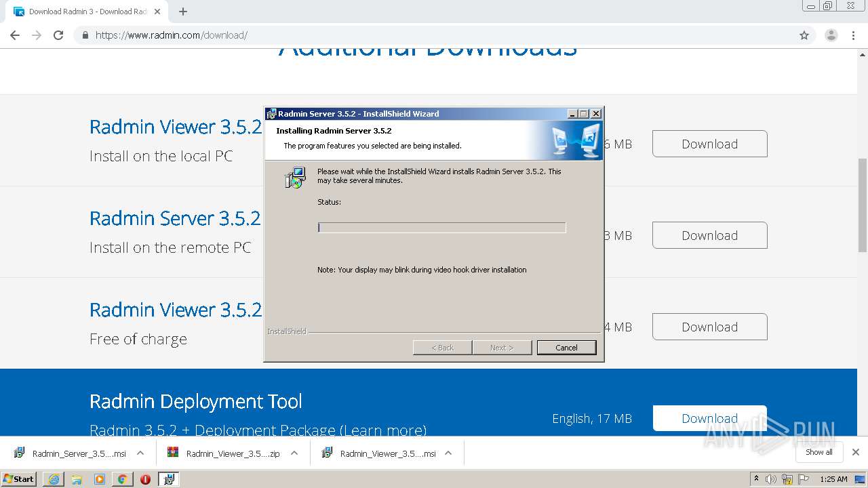
Task: Expand options for Radmin_Viewer msi download
Action: pyautogui.click(x=448, y=453)
